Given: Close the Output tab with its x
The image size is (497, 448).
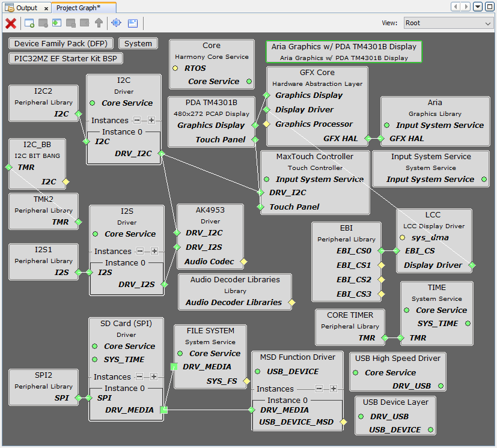Looking at the screenshot, I should (46, 8).
